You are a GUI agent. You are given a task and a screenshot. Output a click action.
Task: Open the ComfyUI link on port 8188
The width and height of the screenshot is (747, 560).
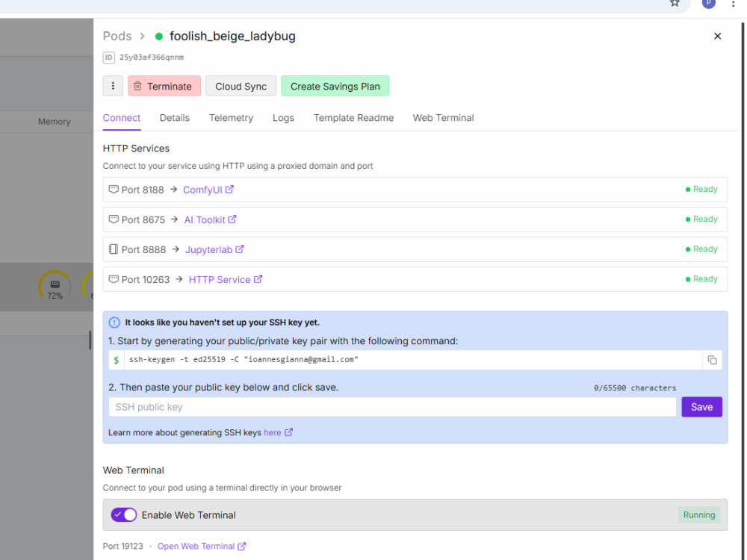pyautogui.click(x=202, y=190)
